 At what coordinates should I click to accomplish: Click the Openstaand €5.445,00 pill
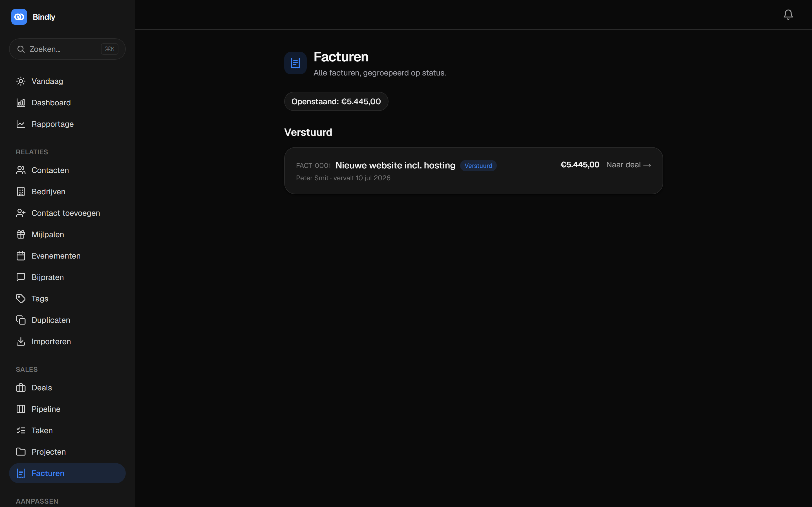pyautogui.click(x=336, y=102)
